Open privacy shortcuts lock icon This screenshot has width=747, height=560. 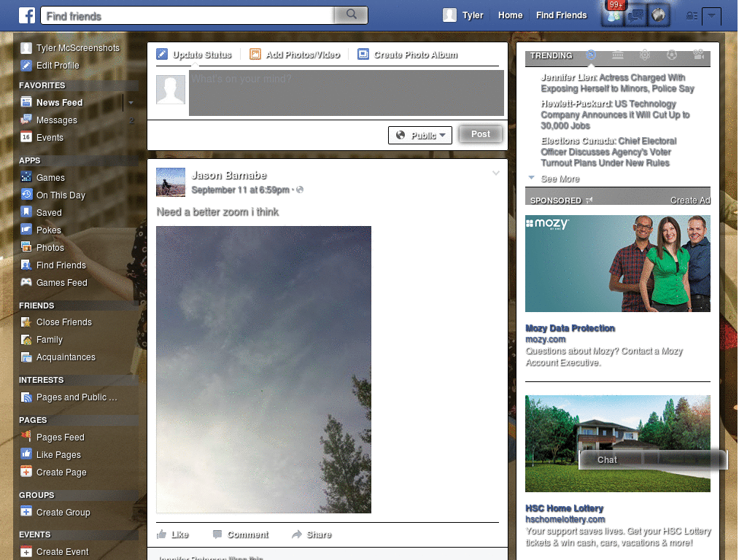[x=692, y=16]
